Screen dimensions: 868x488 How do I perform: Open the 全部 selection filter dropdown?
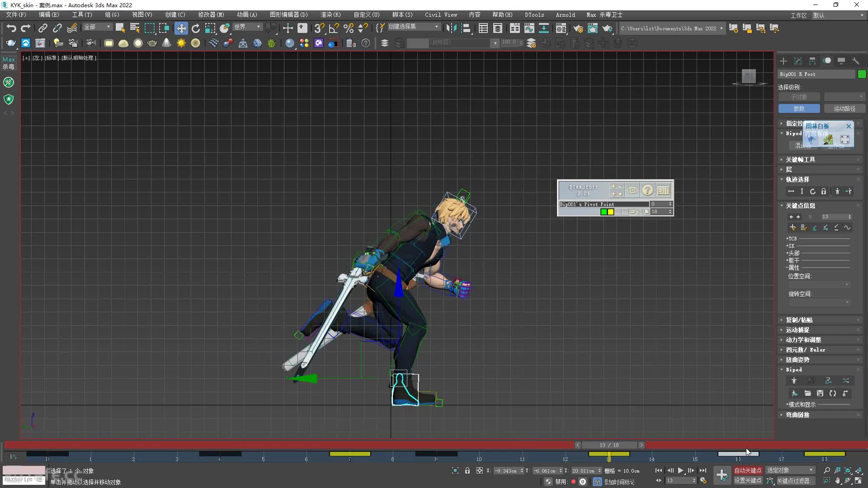pos(97,27)
